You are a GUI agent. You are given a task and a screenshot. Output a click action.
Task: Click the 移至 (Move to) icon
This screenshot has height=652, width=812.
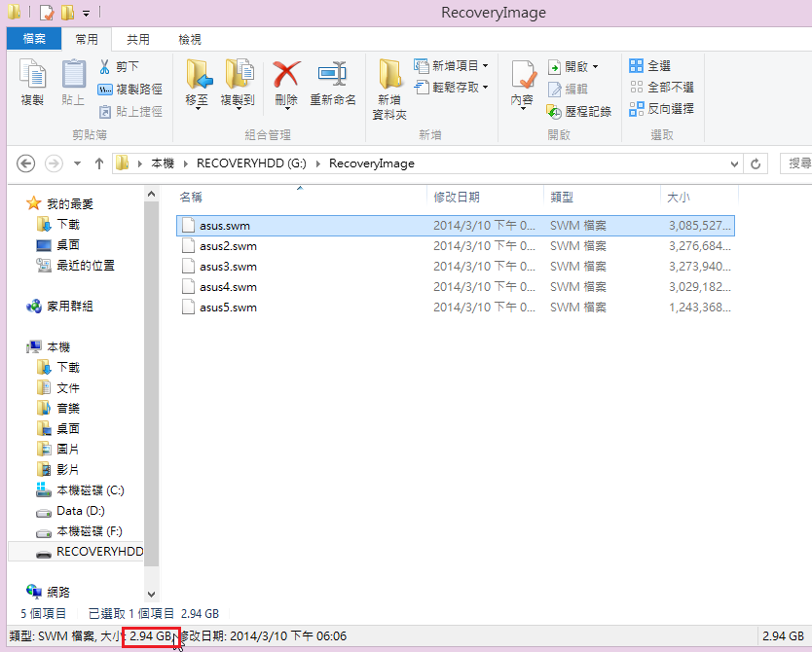(x=198, y=76)
